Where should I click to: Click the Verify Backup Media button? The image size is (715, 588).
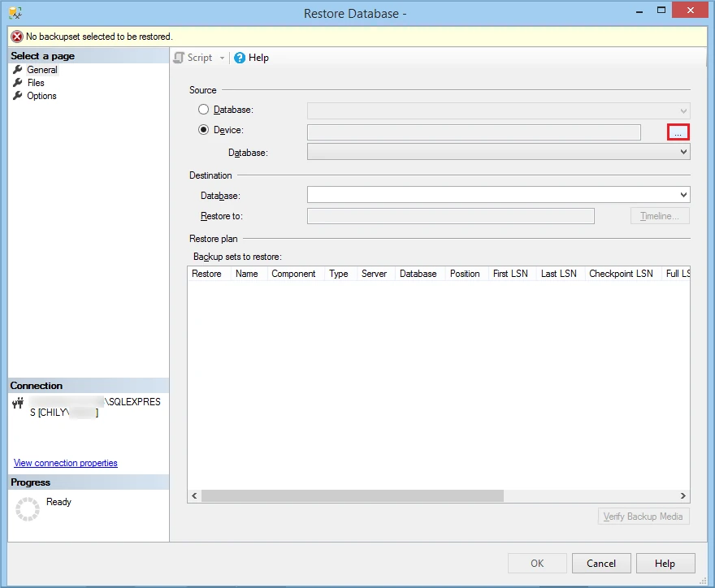click(643, 517)
